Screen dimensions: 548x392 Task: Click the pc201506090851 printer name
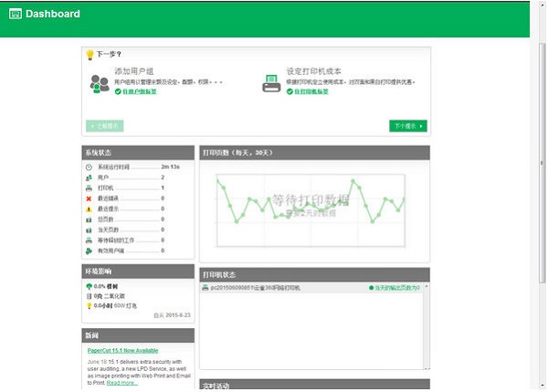255,288
